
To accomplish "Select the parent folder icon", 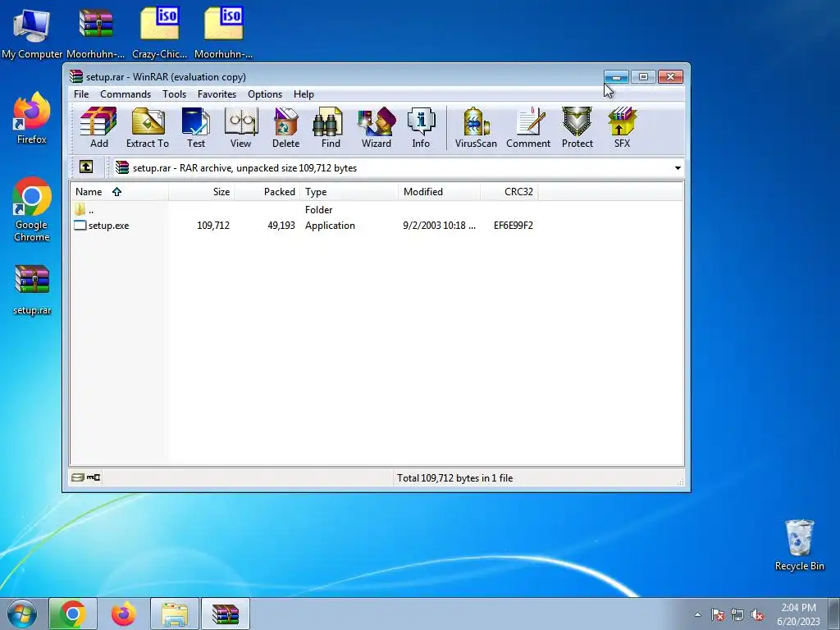I will point(80,209).
